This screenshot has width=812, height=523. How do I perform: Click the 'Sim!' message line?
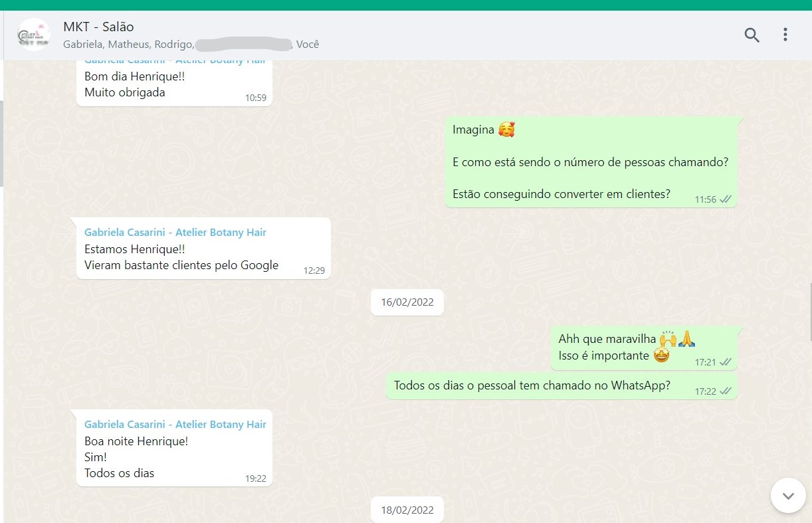(x=96, y=457)
